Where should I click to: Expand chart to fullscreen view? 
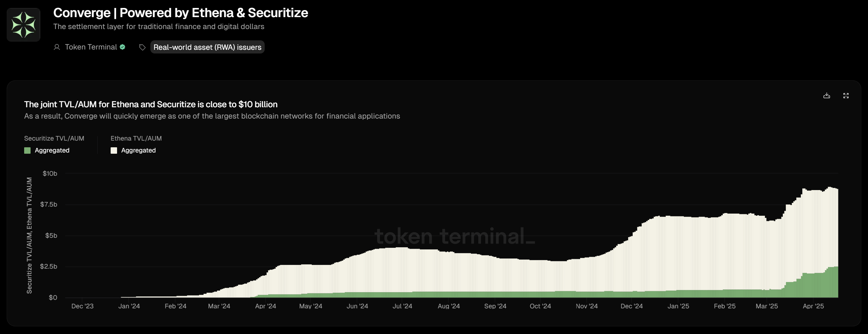tap(846, 96)
